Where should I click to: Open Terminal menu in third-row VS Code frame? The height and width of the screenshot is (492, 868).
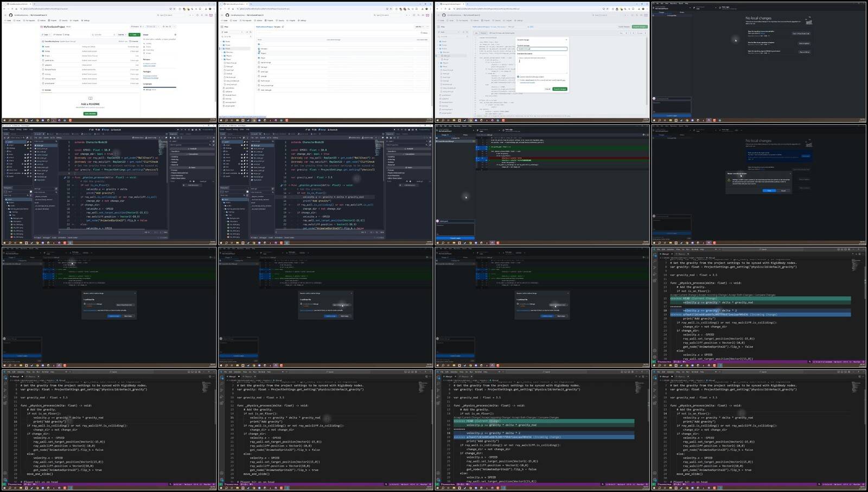coord(695,249)
